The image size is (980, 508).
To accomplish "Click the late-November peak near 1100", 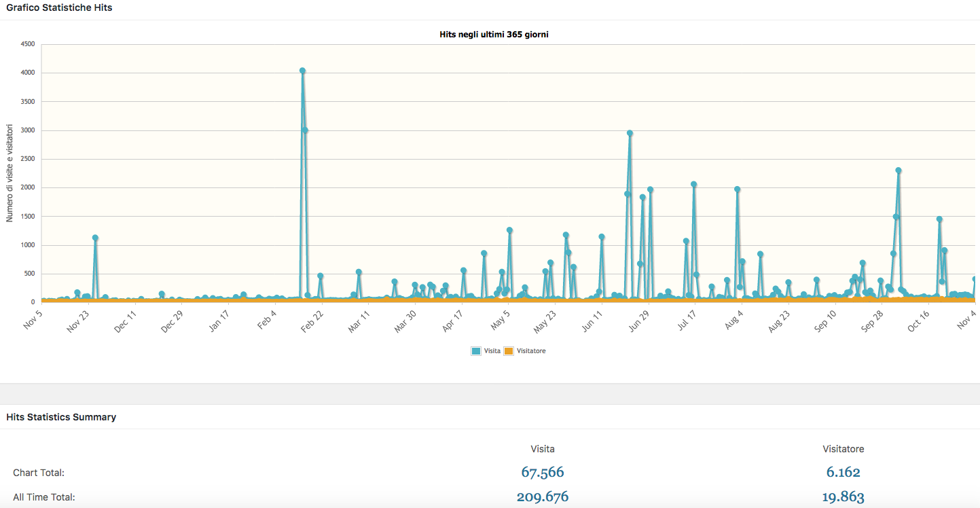I will click(95, 238).
